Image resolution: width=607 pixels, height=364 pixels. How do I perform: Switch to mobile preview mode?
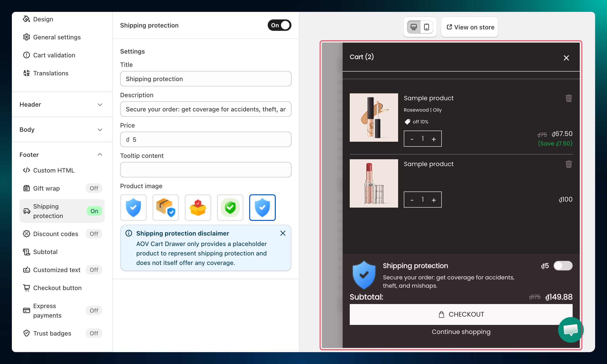tap(427, 27)
